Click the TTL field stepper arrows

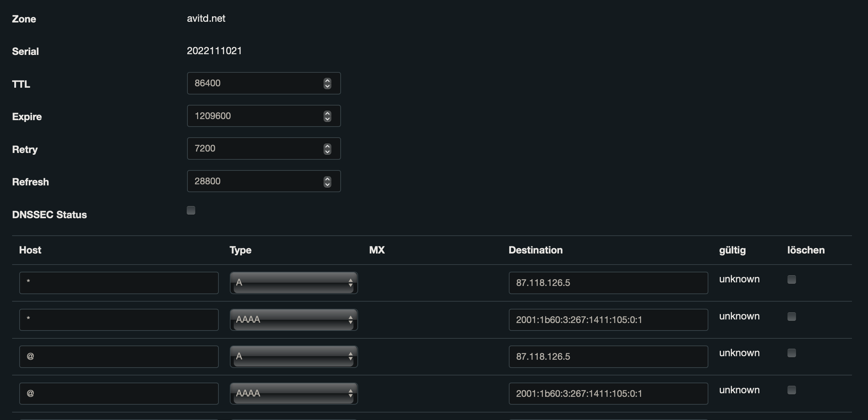point(327,83)
